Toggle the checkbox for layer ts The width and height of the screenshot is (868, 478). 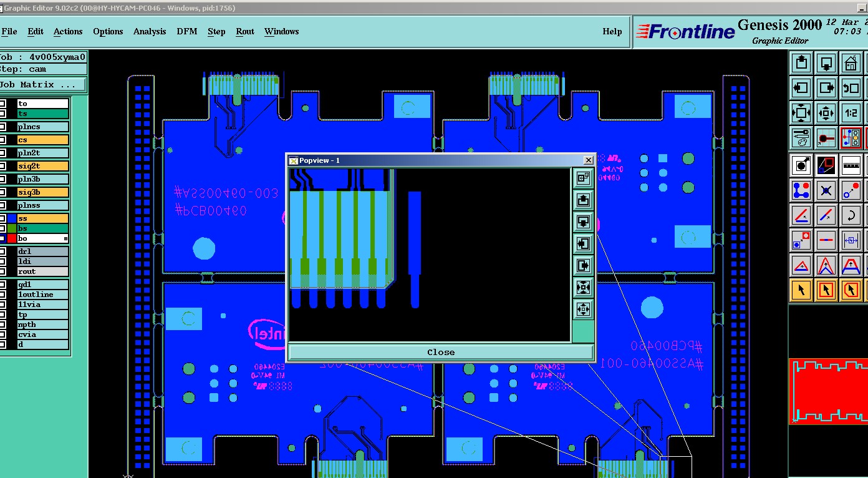tap(2, 114)
